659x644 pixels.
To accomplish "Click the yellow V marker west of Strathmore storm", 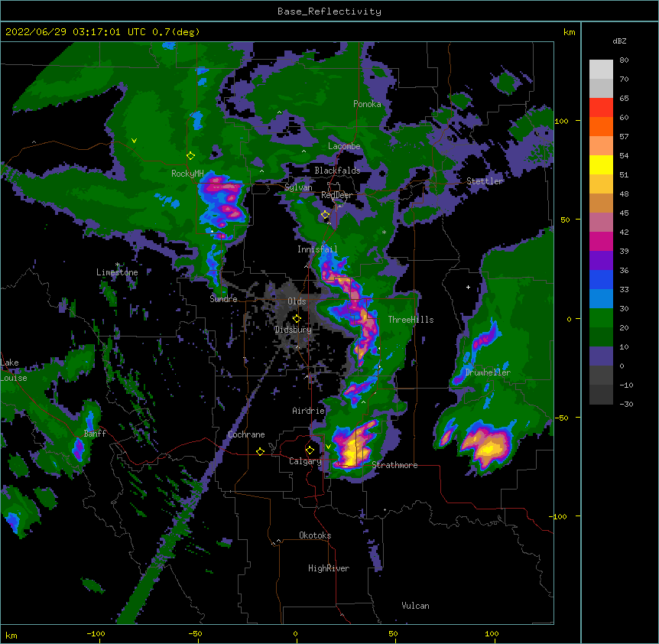I will (328, 447).
